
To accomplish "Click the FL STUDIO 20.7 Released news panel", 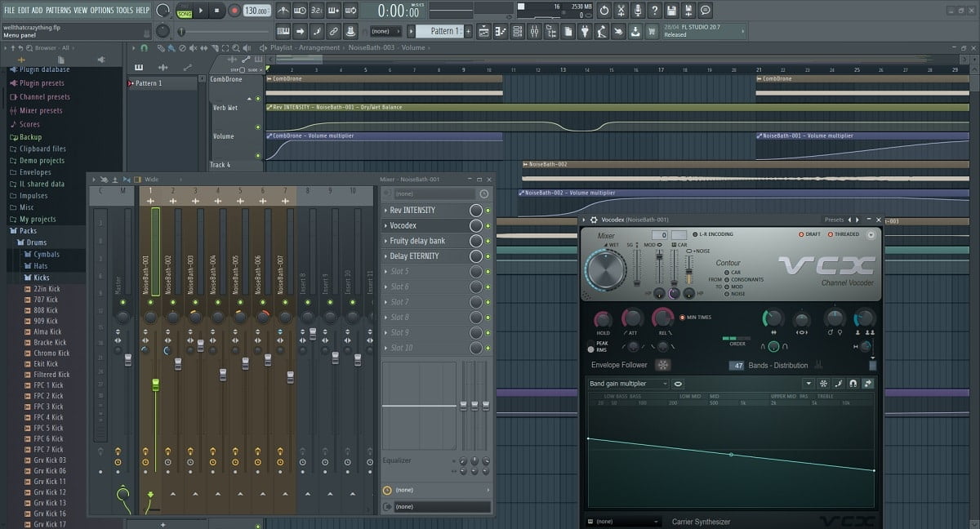I will coord(703,31).
